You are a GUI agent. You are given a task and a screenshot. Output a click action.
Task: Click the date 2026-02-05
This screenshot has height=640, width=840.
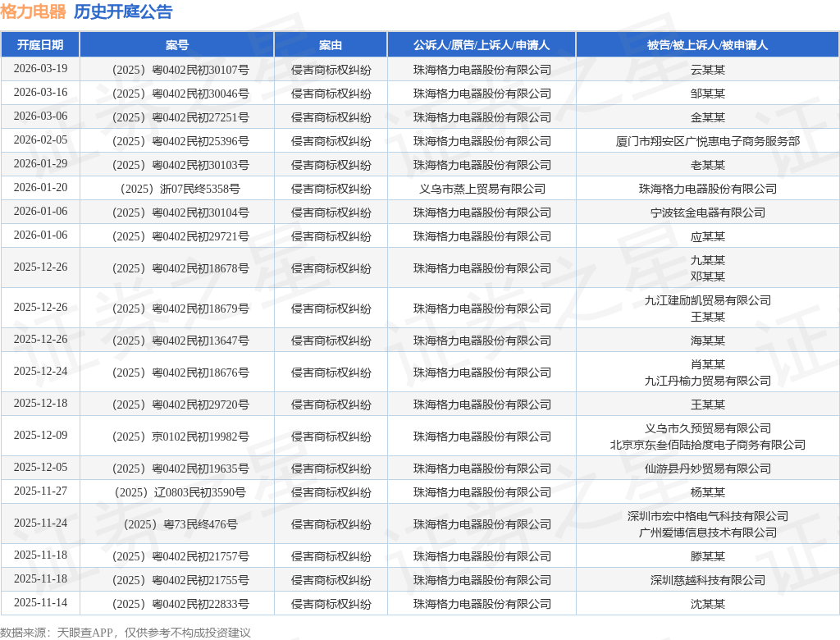[41, 140]
